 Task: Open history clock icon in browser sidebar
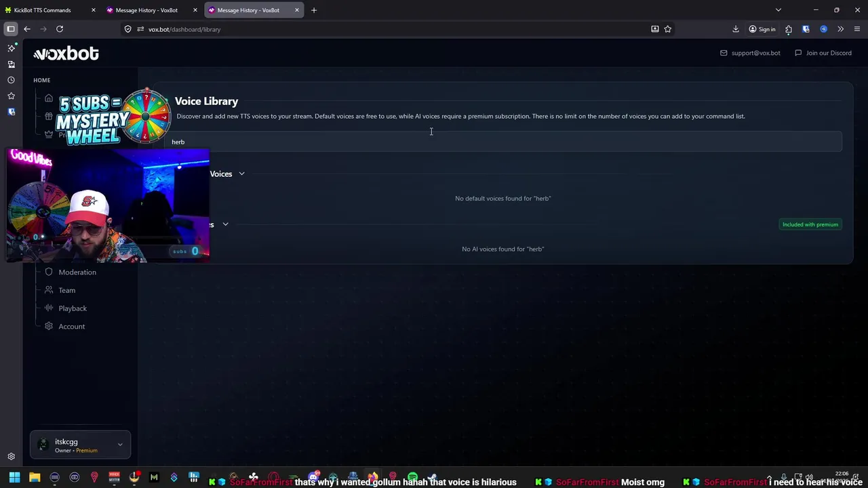pyautogui.click(x=11, y=80)
